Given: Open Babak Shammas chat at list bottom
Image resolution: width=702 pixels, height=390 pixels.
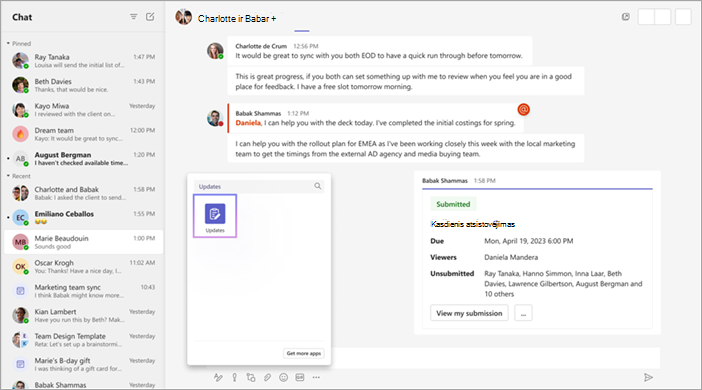Looking at the screenshot, I should coord(83,384).
